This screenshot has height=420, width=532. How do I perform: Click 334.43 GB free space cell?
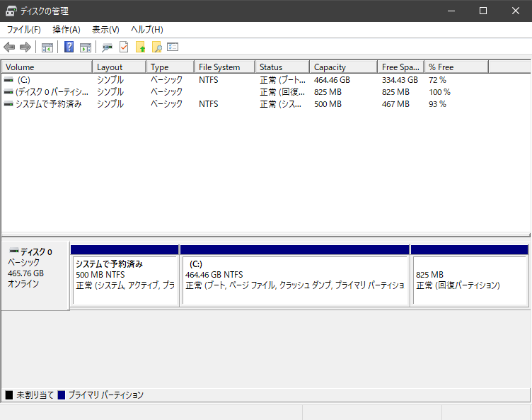[400, 80]
